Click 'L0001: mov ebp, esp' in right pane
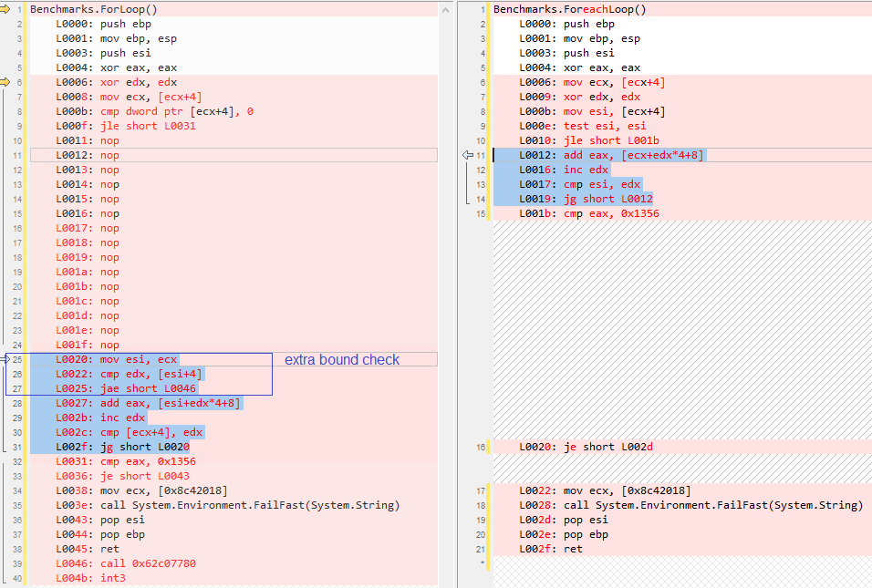Image resolution: width=872 pixels, height=588 pixels. [x=579, y=38]
